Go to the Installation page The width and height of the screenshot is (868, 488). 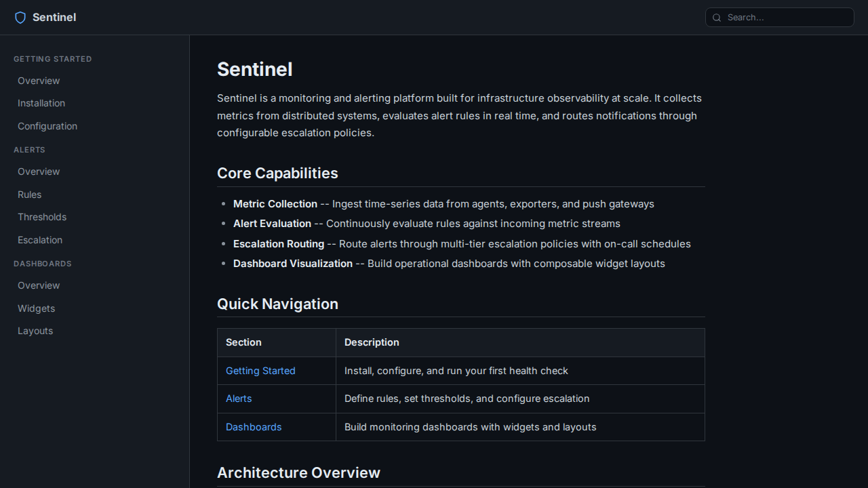click(x=41, y=103)
